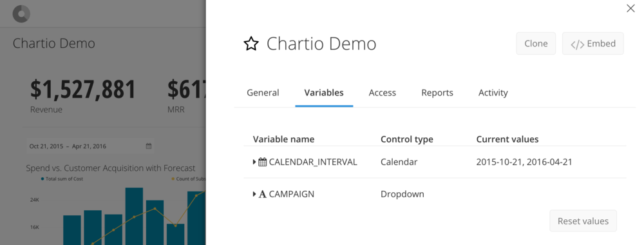The image size is (644, 245).
Task: Click the Control type column header
Action: point(407,139)
